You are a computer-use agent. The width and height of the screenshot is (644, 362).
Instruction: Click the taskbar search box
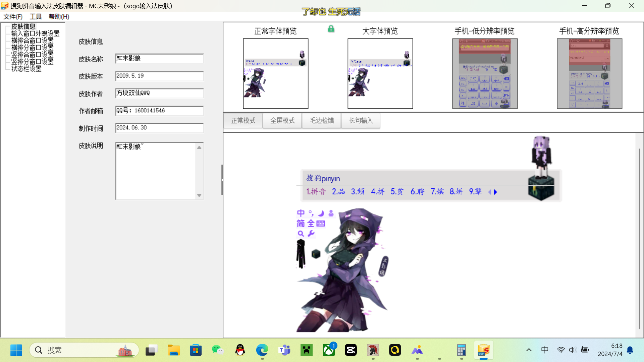pyautogui.click(x=84, y=350)
